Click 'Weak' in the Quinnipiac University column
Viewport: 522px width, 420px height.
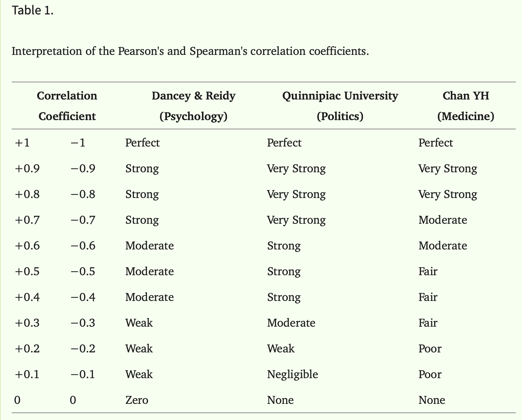coord(281,349)
